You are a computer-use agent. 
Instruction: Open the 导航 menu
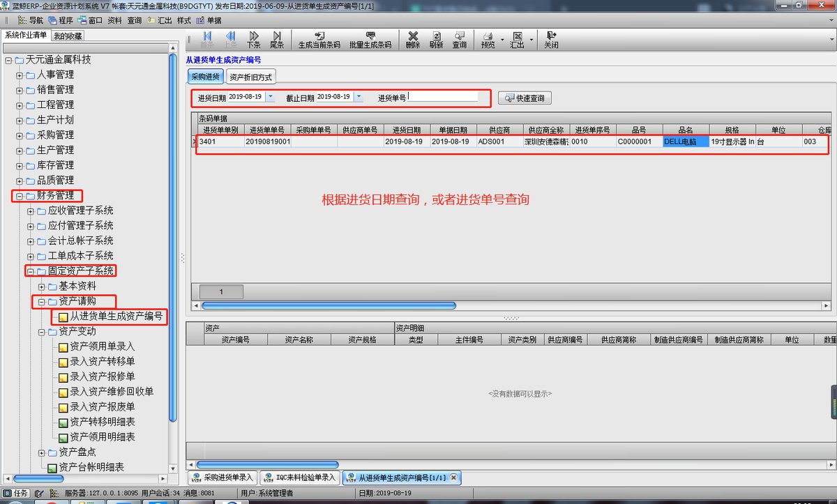pos(31,20)
